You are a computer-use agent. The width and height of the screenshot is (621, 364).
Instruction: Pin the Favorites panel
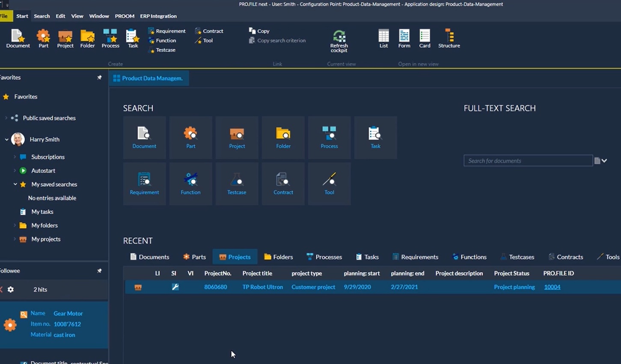[99, 77]
